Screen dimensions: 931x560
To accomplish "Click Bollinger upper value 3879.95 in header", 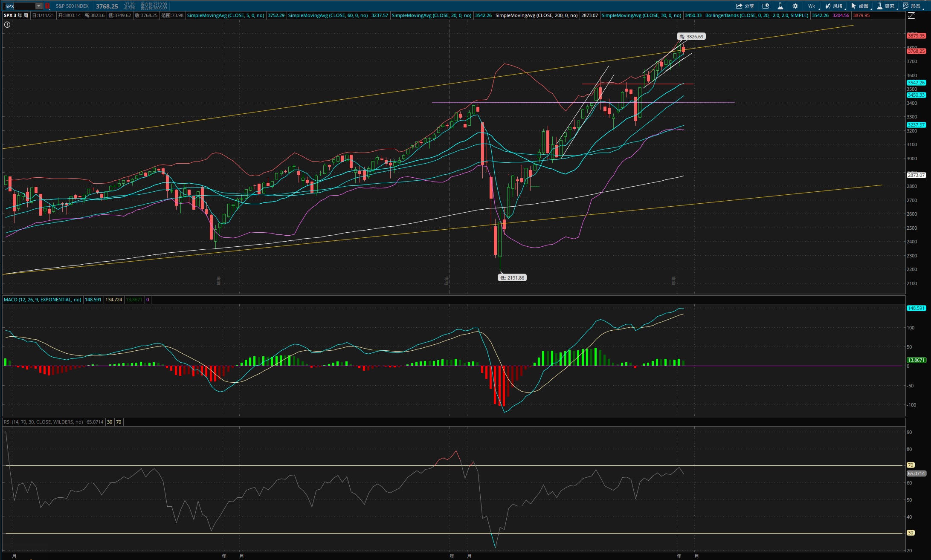I will 861,15.
